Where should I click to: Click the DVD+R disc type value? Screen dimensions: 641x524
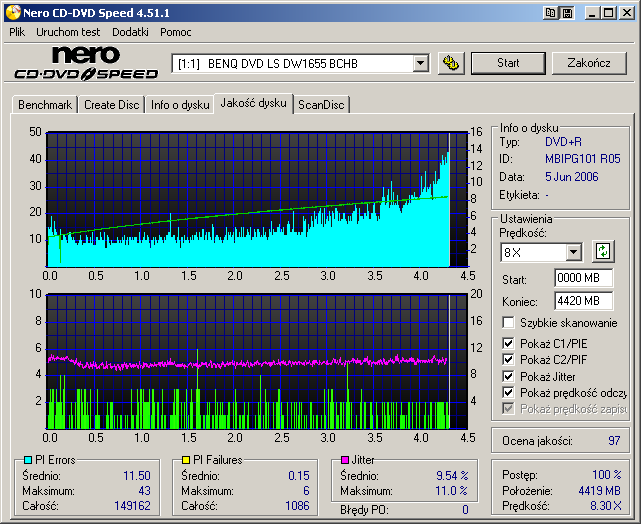(x=563, y=142)
